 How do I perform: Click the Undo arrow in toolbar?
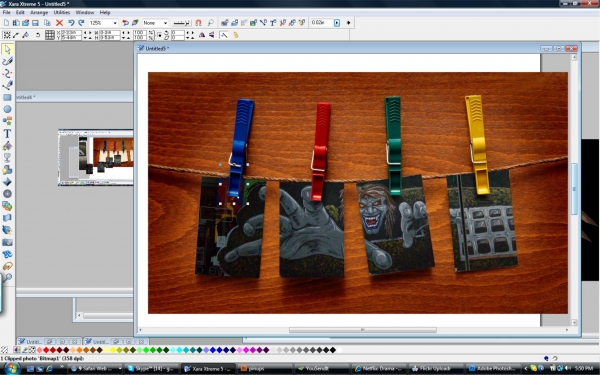(x=71, y=23)
